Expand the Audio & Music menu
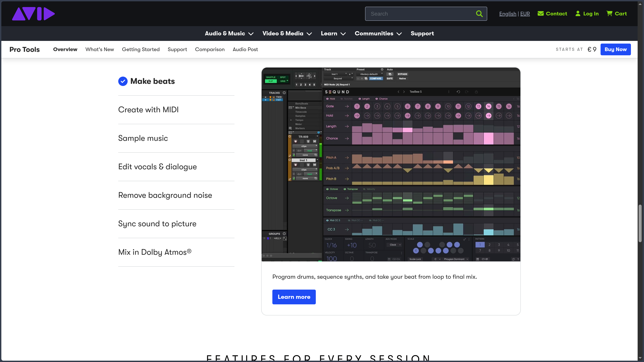Image resolution: width=644 pixels, height=362 pixels. [229, 34]
